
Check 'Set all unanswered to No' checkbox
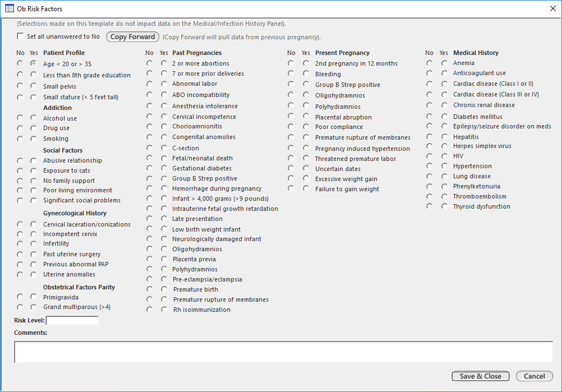[x=20, y=36]
